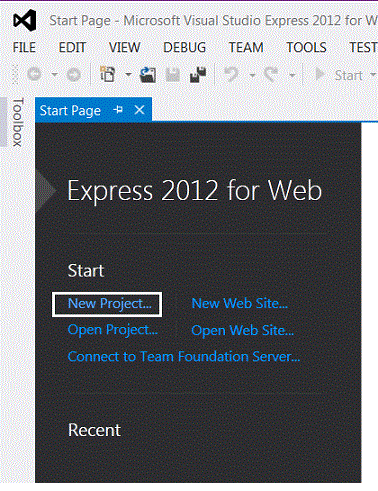Screen dimensions: 378x491
Task: Open the Start button dropdown arrow
Action: pos(373,75)
